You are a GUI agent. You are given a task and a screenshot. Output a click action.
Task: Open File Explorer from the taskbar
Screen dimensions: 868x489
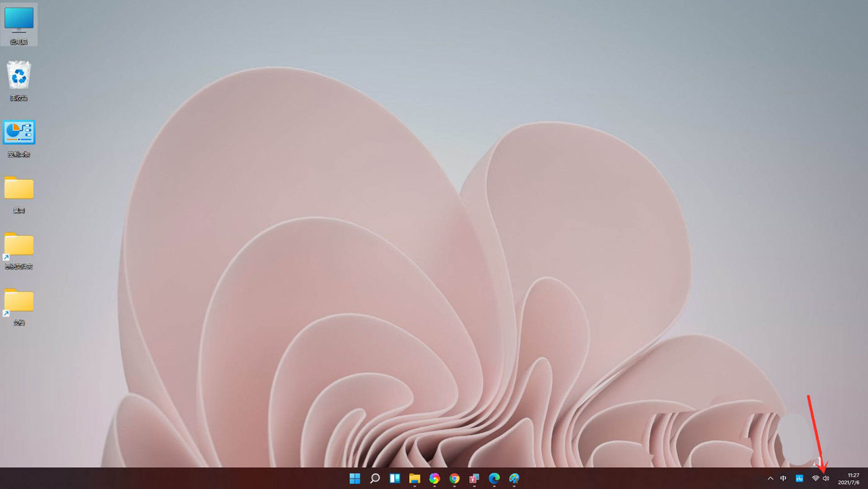(414, 478)
